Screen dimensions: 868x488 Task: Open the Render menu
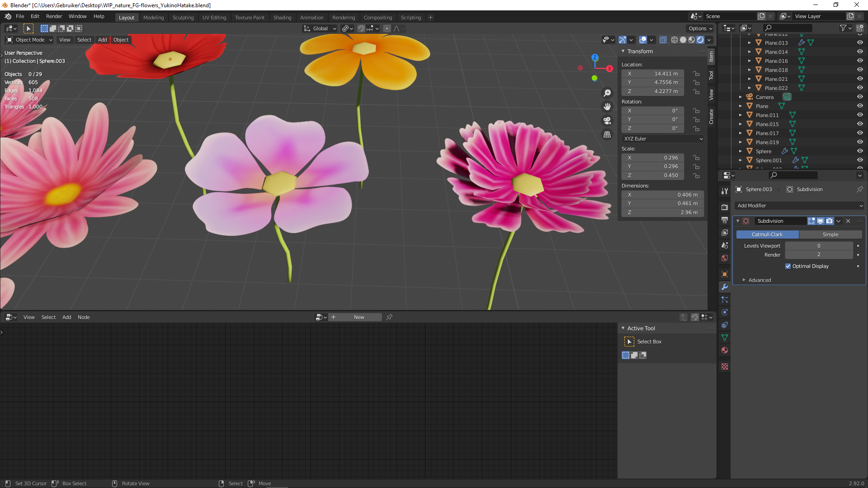(54, 16)
